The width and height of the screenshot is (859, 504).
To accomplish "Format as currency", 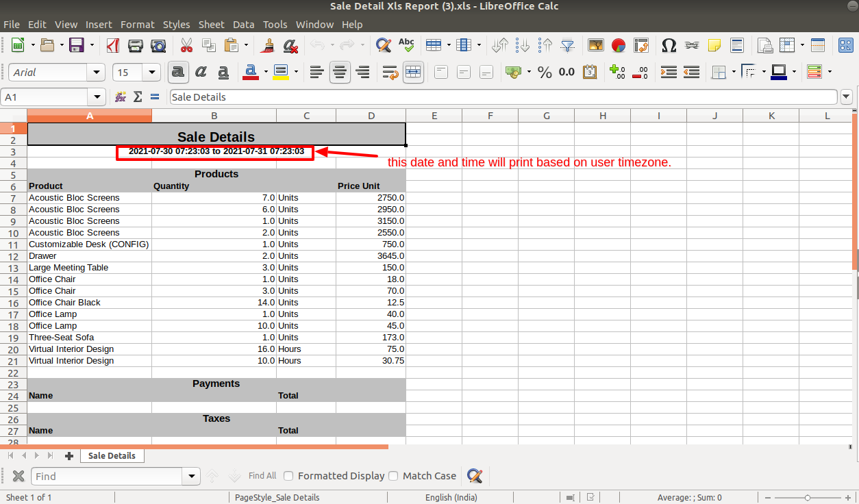I will tap(512, 72).
